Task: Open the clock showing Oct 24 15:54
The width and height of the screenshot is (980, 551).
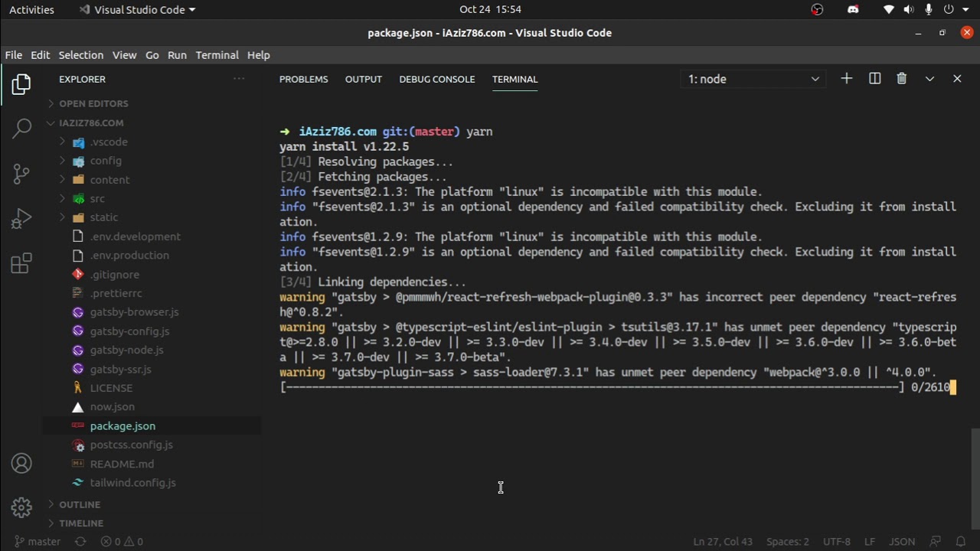Action: point(490,10)
